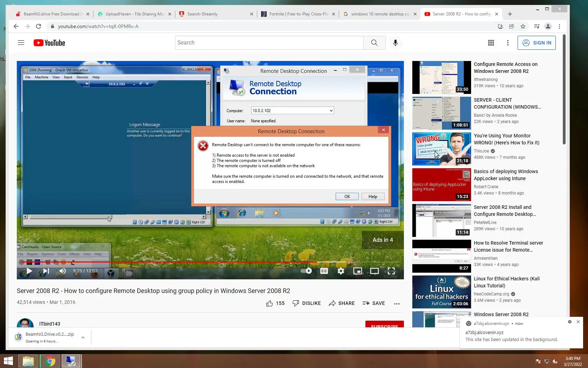This screenshot has width=588, height=368.
Task: Open File Explorer from the taskbar
Action: [28, 361]
